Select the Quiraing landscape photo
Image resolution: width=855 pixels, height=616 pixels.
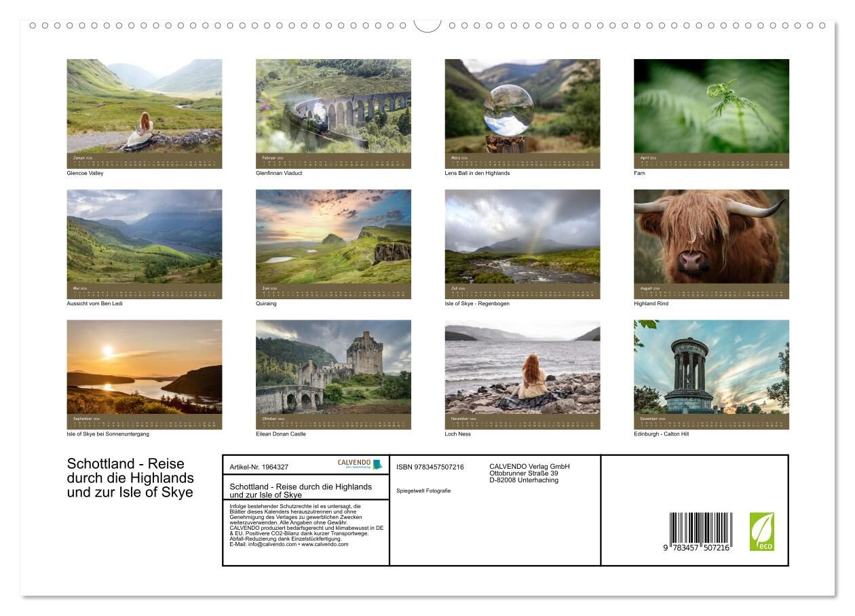click(333, 237)
